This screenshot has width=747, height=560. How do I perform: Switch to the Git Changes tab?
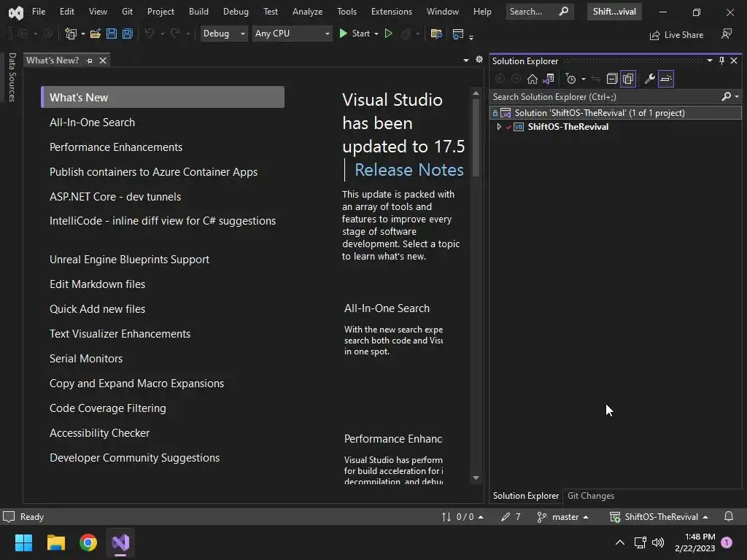tap(591, 496)
